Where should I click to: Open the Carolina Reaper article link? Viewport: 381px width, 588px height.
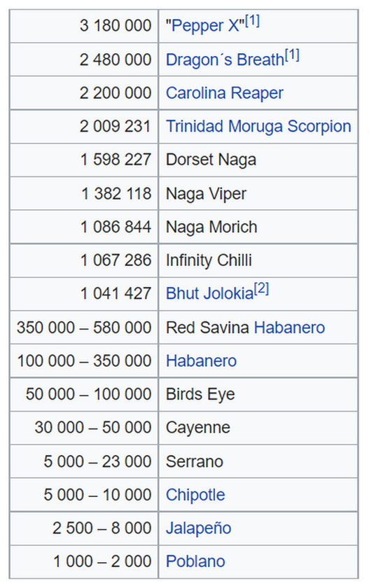(x=225, y=93)
